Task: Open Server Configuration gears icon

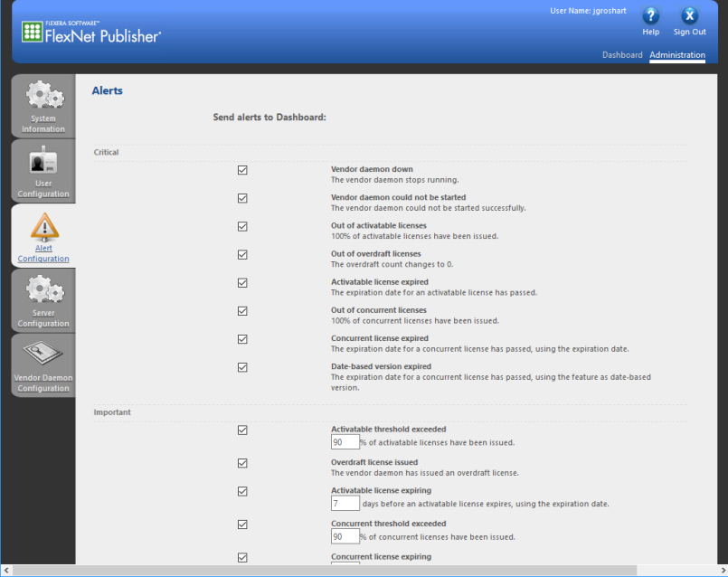Action: (x=43, y=289)
